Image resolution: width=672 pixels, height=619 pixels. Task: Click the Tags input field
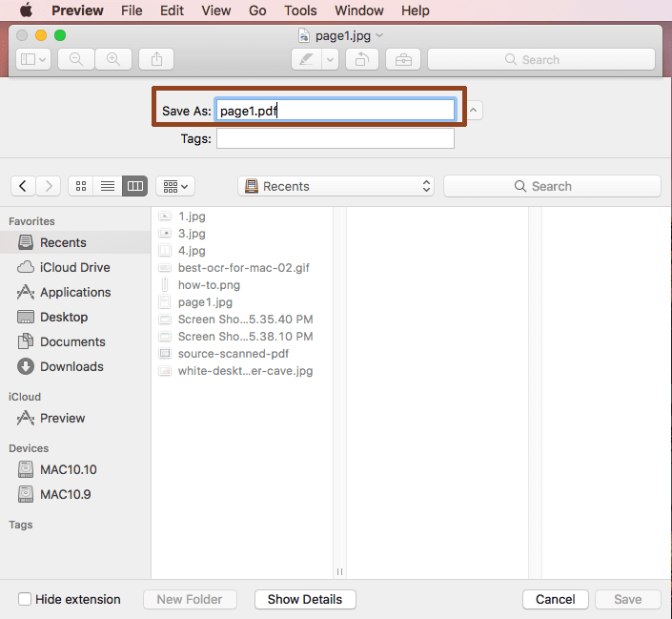336,138
